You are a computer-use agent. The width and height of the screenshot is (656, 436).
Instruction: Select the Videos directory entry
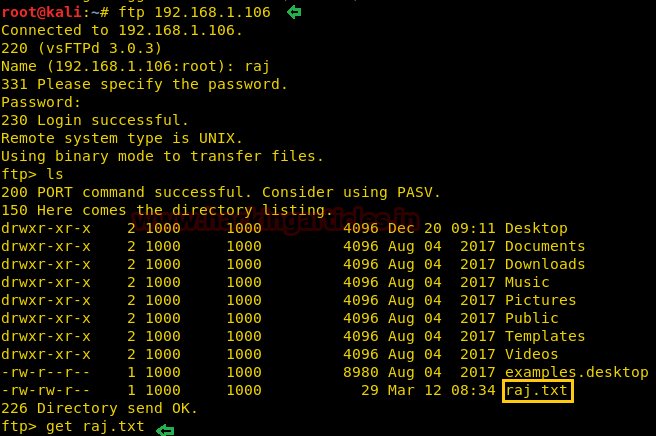532,354
